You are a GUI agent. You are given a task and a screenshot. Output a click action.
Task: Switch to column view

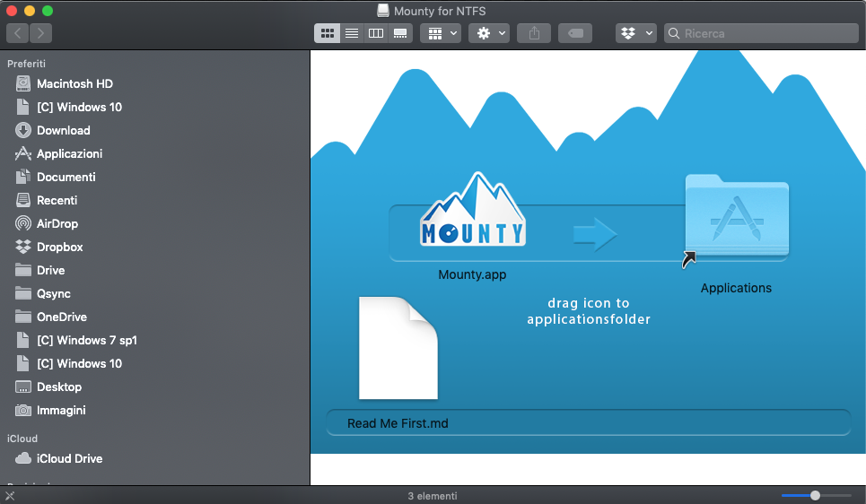[375, 33]
